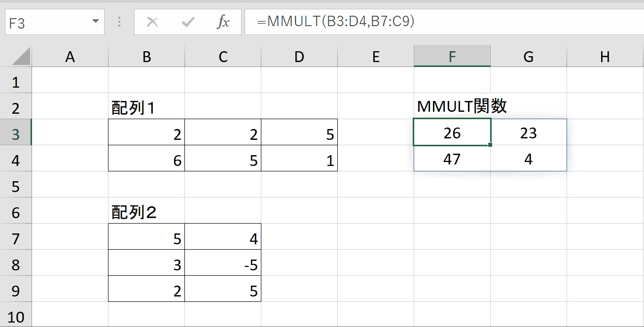The image size is (644, 327).
Task: Click the fill handle of cell F3
Action: 490,145
